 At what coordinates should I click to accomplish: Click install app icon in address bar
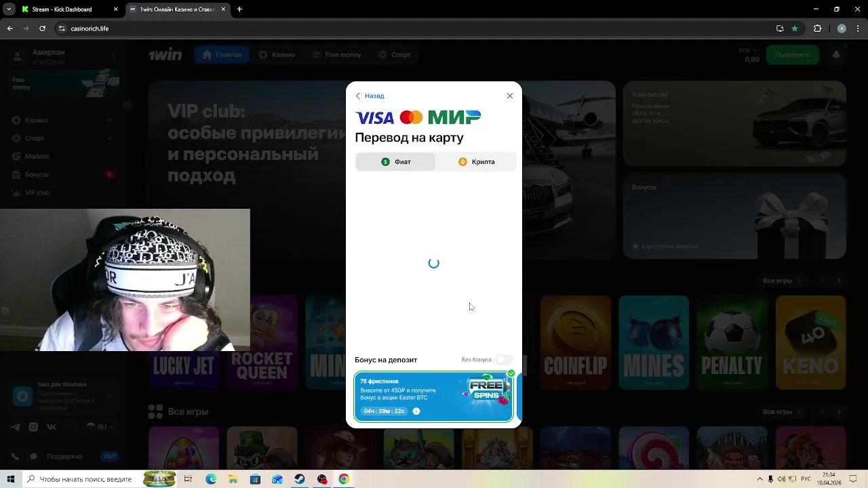pos(780,28)
